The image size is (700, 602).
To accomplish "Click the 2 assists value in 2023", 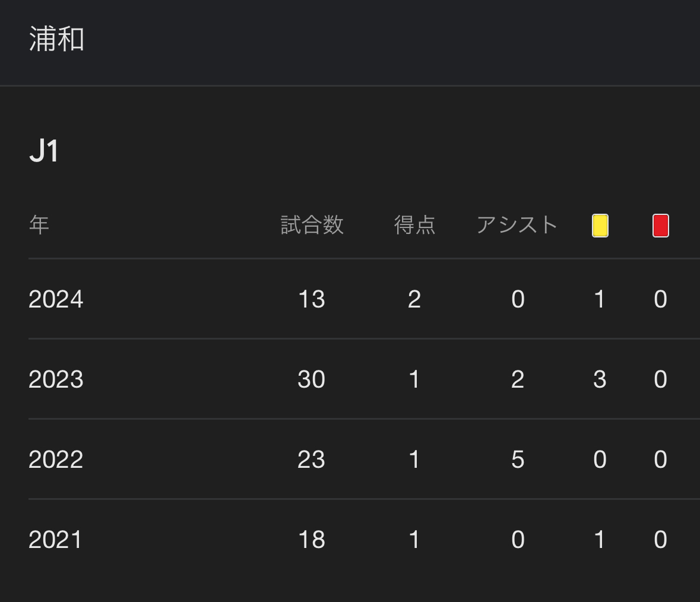I will [518, 379].
